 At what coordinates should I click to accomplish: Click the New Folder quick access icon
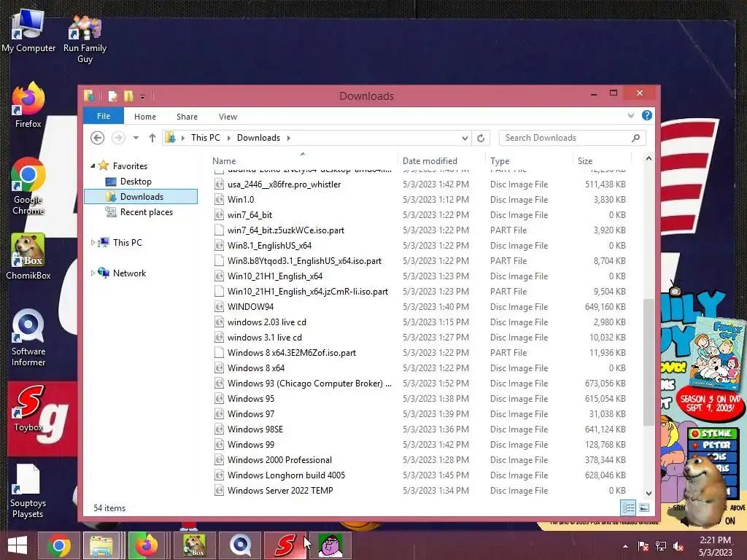tap(128, 96)
